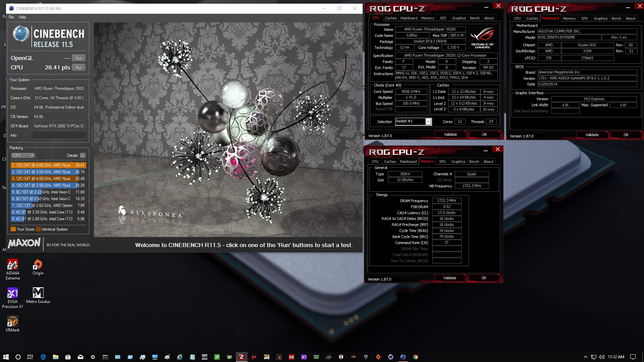Select ranking row 9 with score 5.06
644x362 pixels.
click(48, 219)
